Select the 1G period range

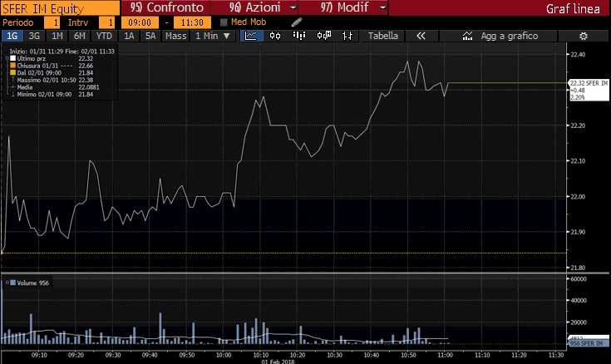coord(12,37)
